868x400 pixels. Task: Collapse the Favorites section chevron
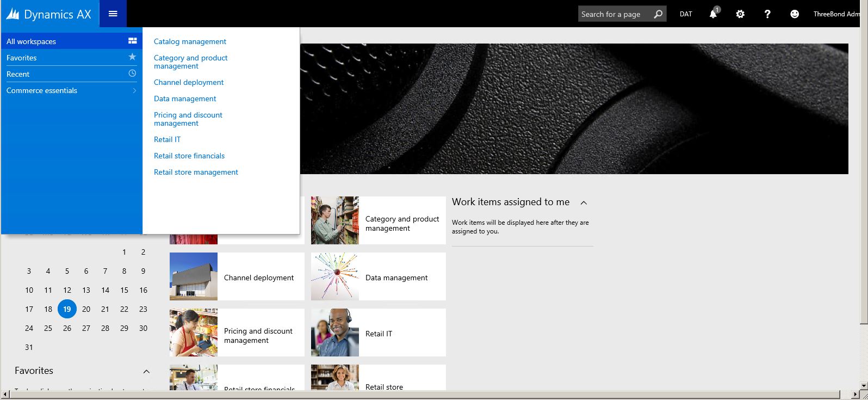(146, 371)
